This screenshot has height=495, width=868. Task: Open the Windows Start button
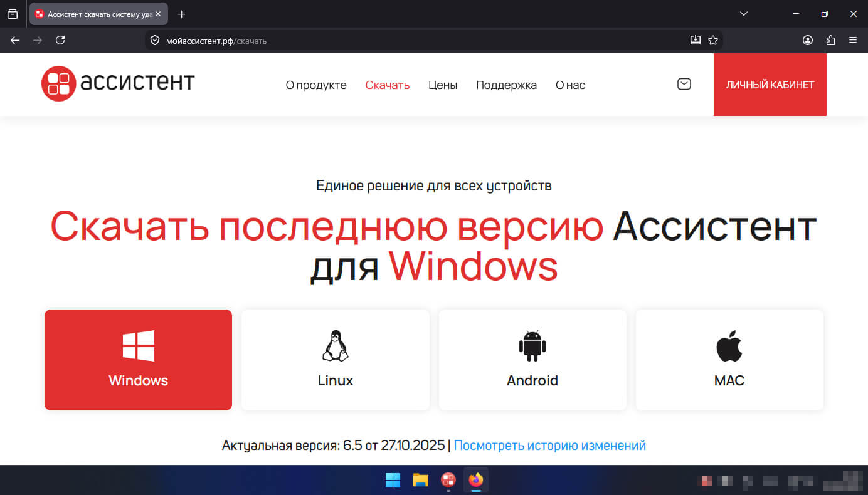point(393,481)
